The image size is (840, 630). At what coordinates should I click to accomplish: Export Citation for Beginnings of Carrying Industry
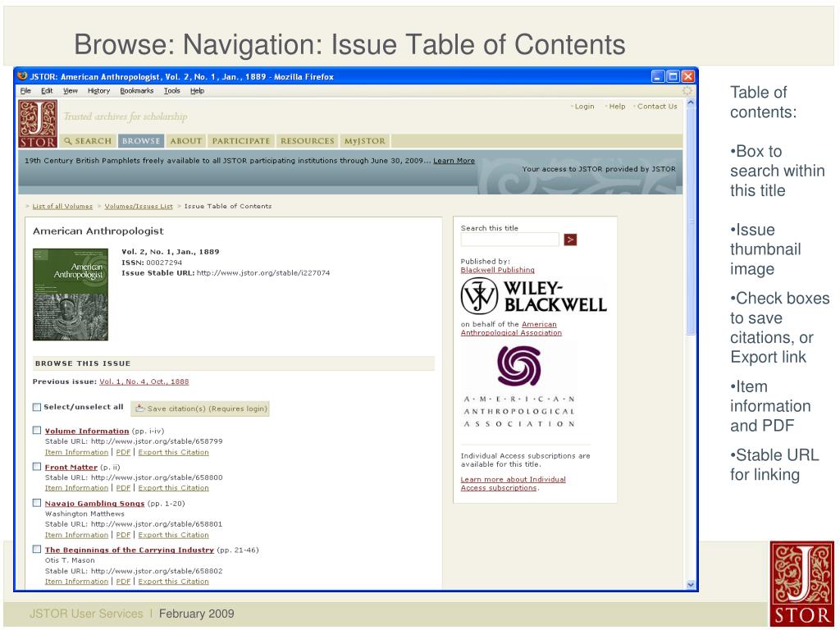point(174,582)
